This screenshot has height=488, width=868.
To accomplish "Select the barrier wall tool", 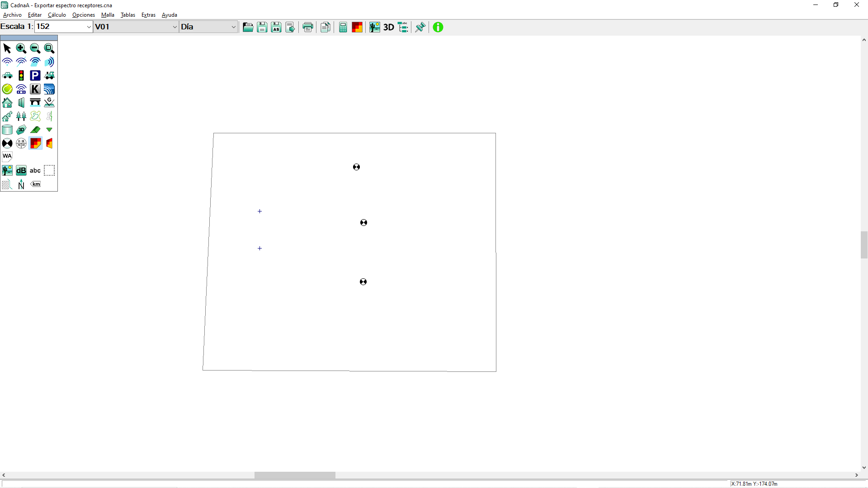I will tap(21, 103).
